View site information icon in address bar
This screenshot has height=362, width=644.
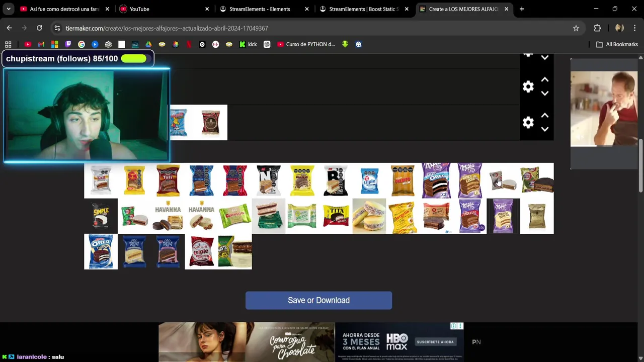57,28
